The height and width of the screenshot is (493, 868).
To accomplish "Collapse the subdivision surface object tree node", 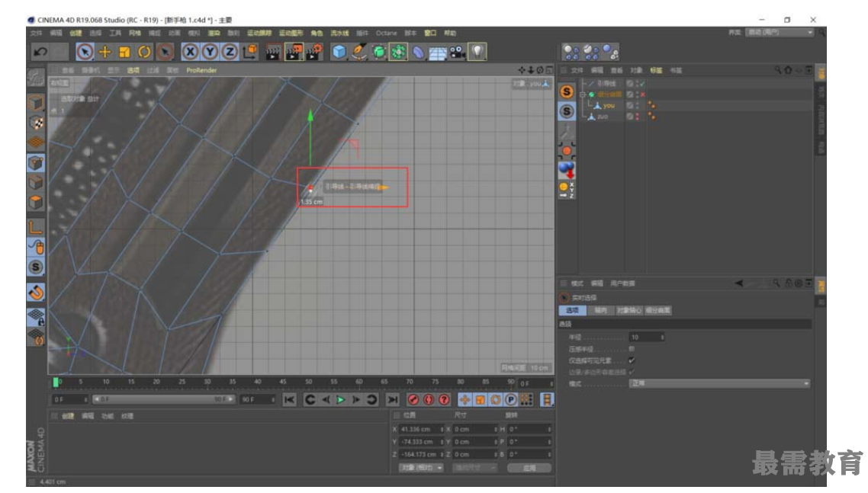I will 583,94.
